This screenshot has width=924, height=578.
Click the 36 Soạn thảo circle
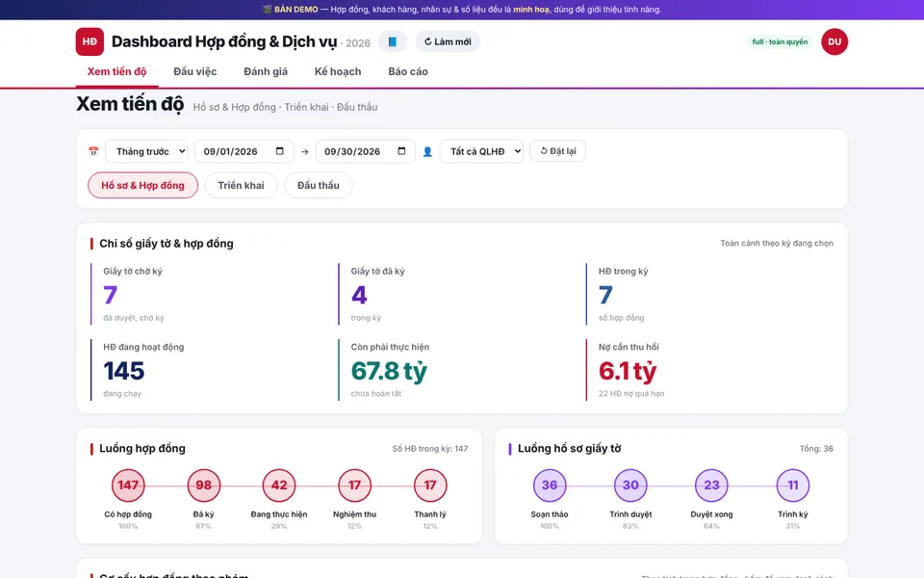(x=550, y=485)
